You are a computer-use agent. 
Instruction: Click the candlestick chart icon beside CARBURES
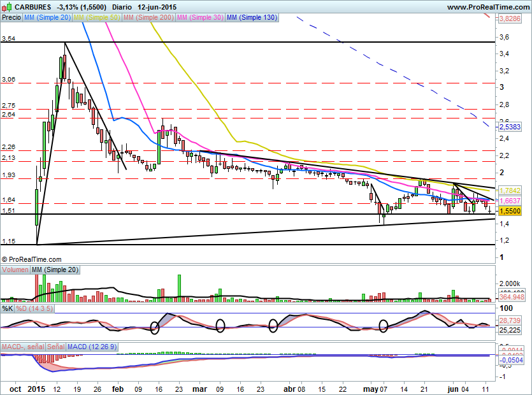tap(6, 7)
